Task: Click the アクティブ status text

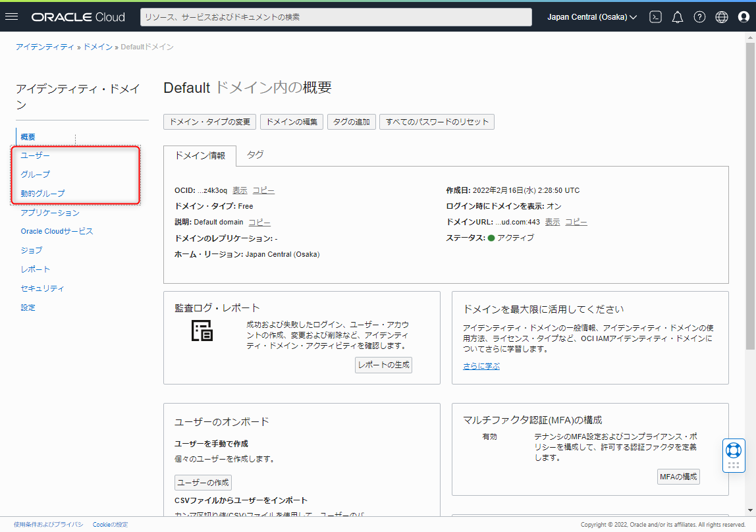Action: tap(516, 238)
